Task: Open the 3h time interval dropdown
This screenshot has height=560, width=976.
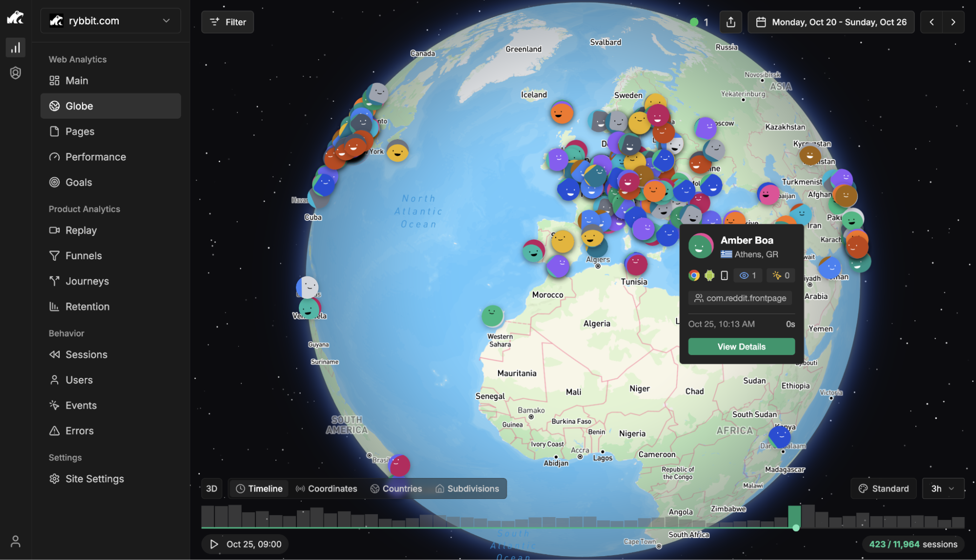Action: point(942,488)
